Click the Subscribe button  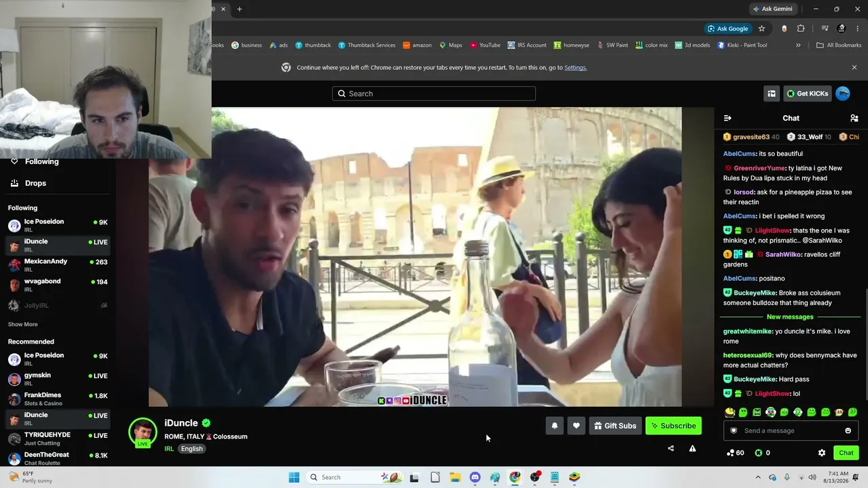click(x=673, y=426)
